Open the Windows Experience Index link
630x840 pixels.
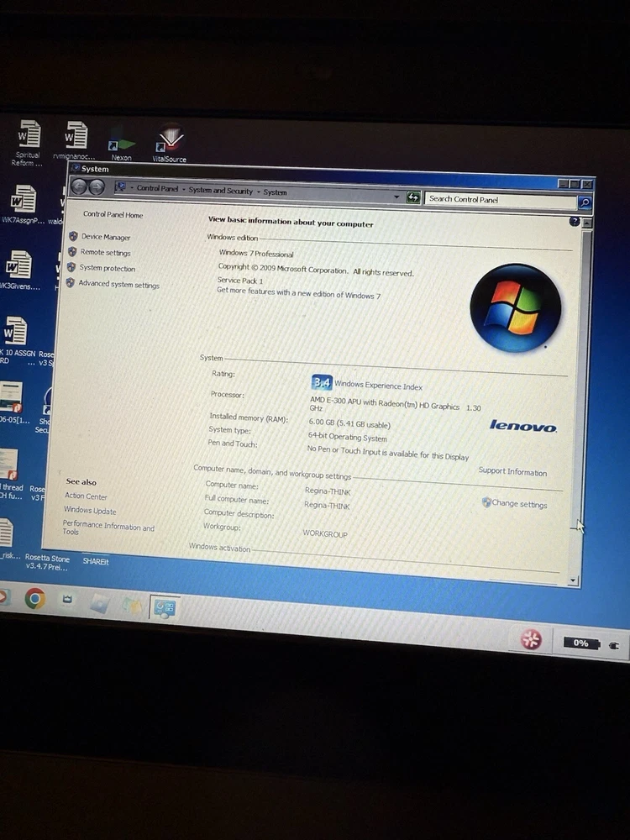point(378,386)
